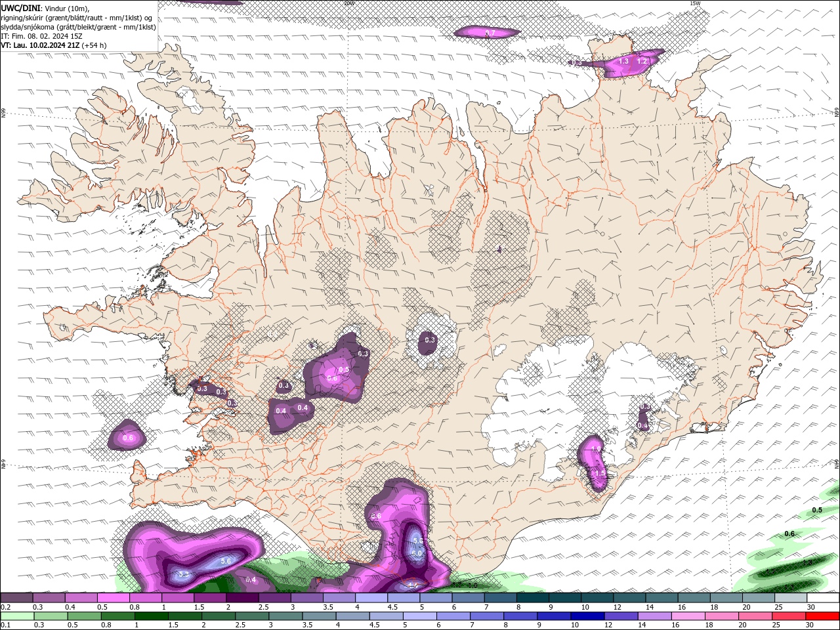Viewport: 840px width, 630px height.
Task: Click the UWC/DINI title in the header
Action: coord(19,8)
